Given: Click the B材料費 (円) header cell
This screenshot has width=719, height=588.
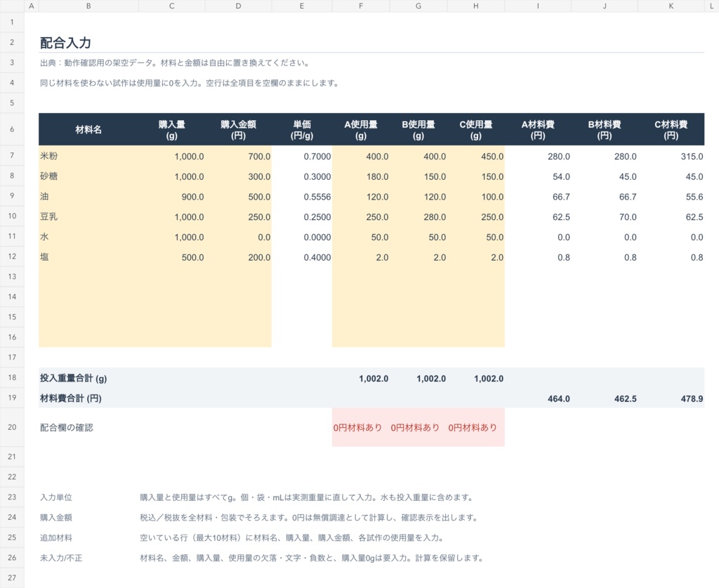Looking at the screenshot, I should 605,129.
